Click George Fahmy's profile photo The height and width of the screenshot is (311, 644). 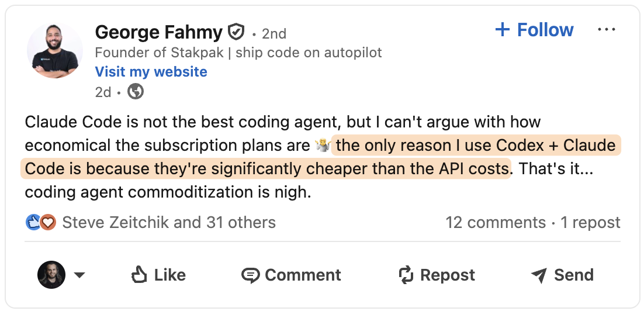click(55, 51)
